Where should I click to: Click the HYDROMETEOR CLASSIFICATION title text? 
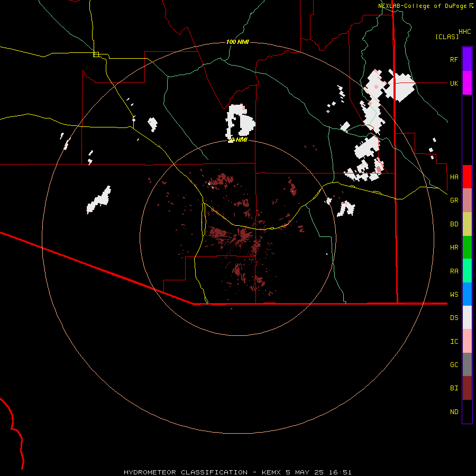point(186,472)
